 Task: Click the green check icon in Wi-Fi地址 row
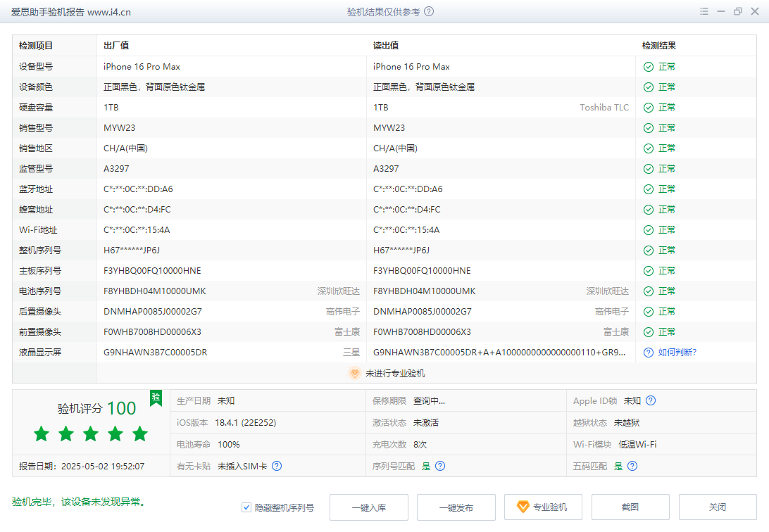(x=649, y=230)
